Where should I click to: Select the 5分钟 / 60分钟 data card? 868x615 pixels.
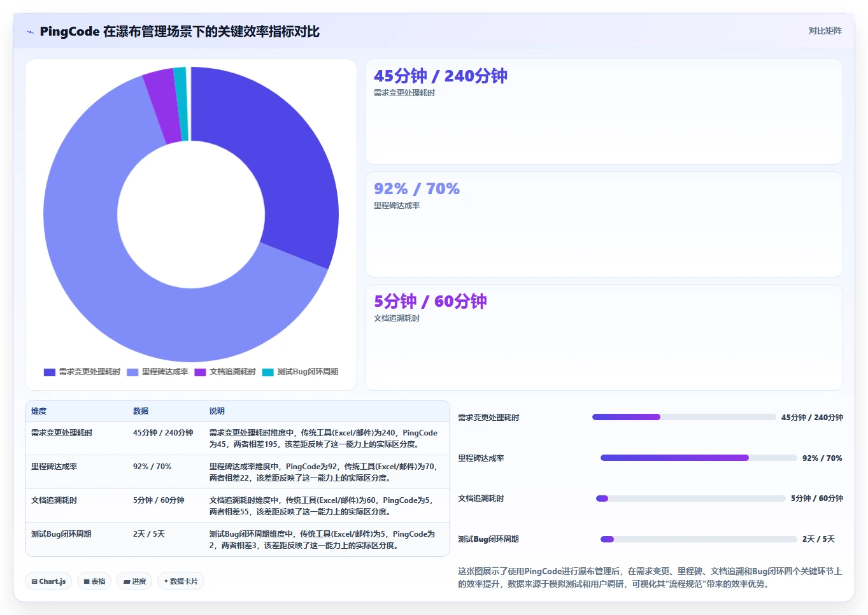click(x=604, y=337)
